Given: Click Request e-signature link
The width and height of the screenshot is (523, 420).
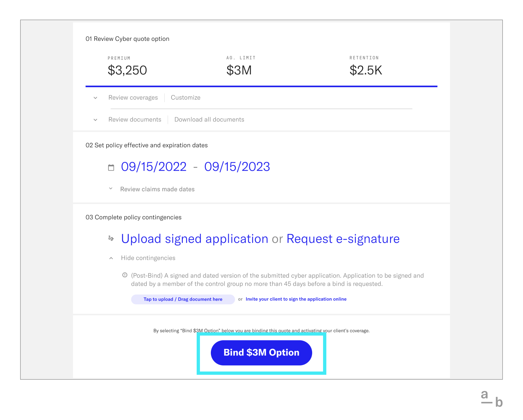Looking at the screenshot, I should point(343,239).
